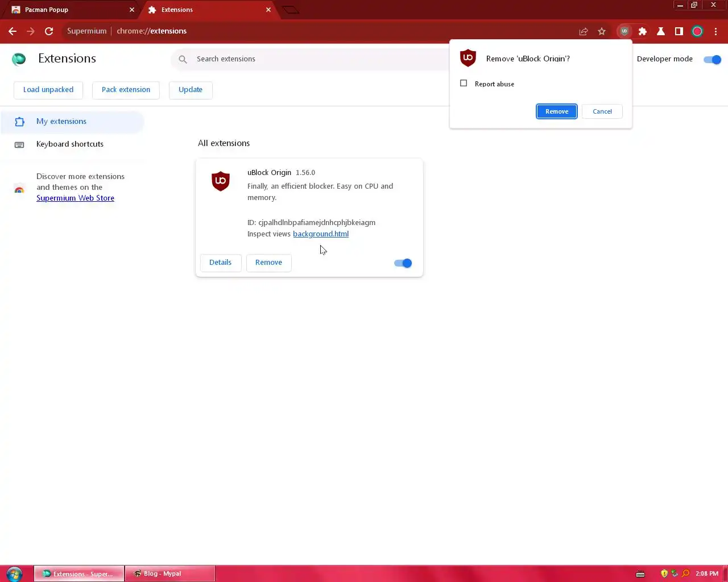This screenshot has height=582, width=728.
Task: Reload the extensions page
Action: click(49, 31)
